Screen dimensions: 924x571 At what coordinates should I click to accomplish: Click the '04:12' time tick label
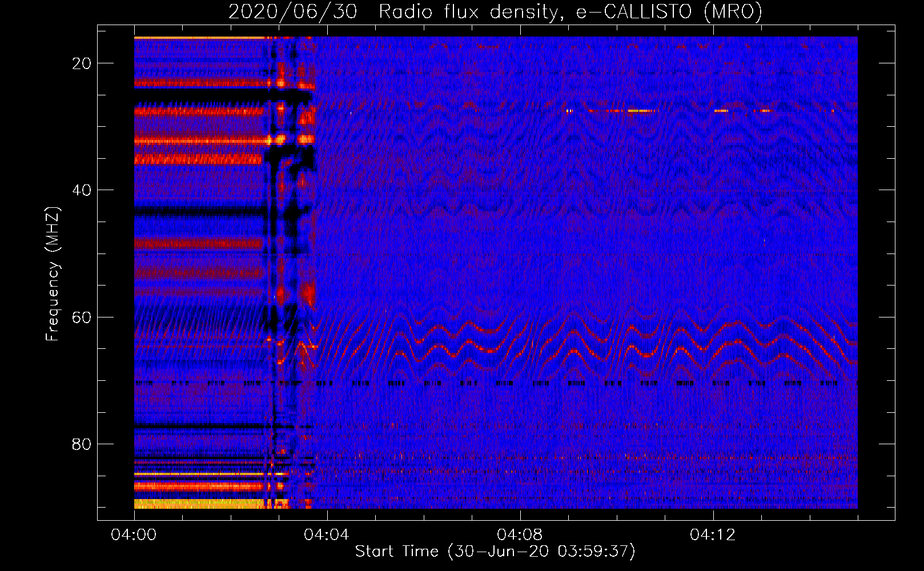coord(713,535)
